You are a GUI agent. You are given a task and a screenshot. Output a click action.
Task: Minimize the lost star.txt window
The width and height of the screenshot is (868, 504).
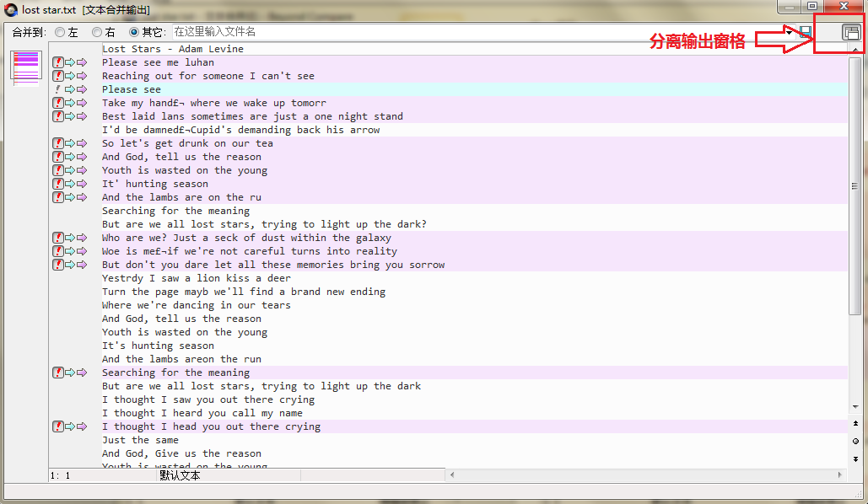pyautogui.click(x=790, y=6)
